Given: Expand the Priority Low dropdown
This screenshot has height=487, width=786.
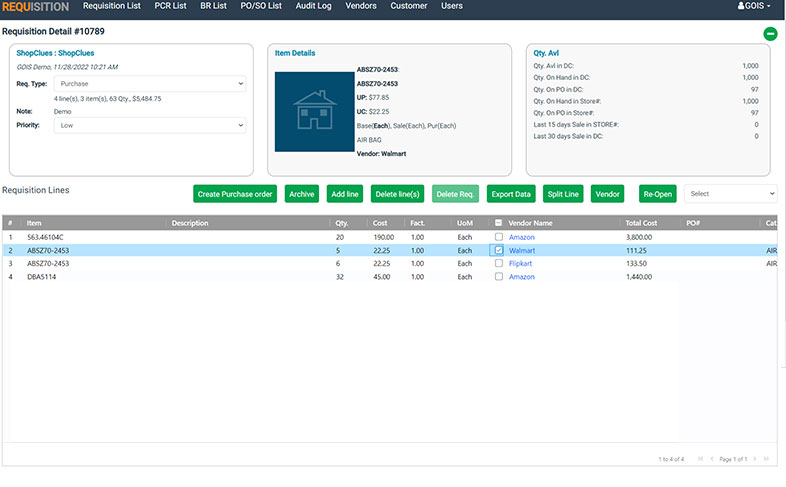Looking at the screenshot, I should coord(150,125).
